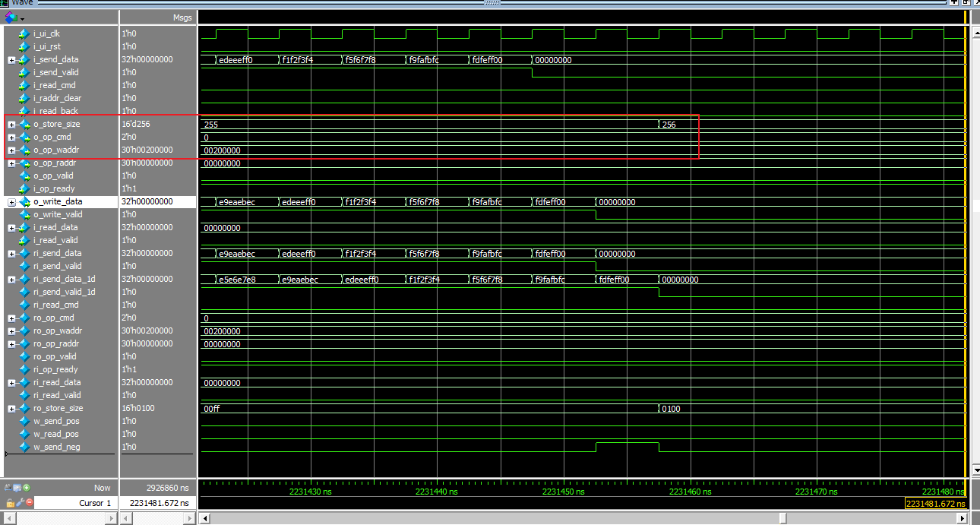Select the ro_op_valid signal icon
Screen dimensions: 980x525
(24, 356)
